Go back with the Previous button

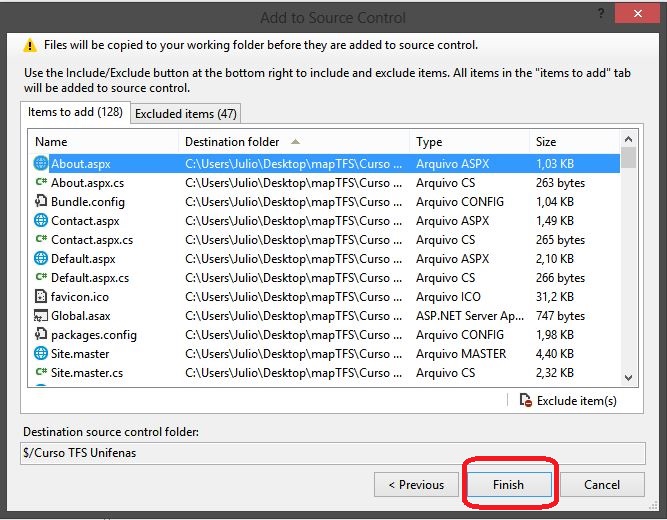tap(416, 484)
